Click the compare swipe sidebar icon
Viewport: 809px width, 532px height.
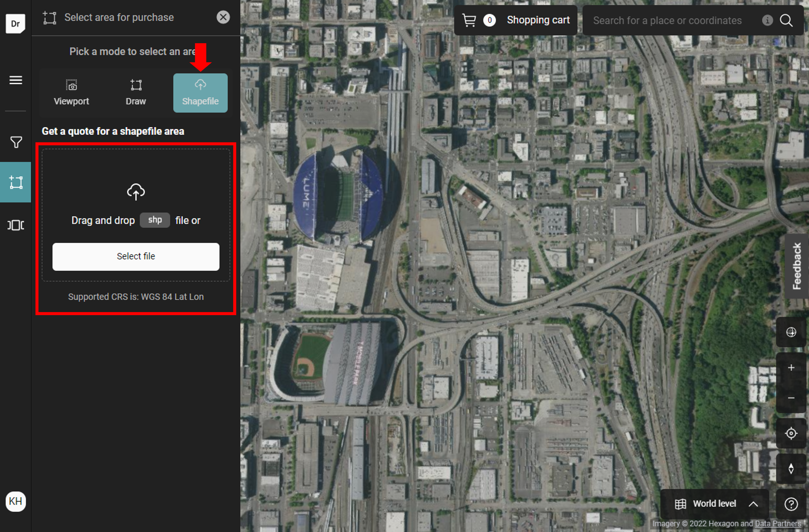coord(16,225)
